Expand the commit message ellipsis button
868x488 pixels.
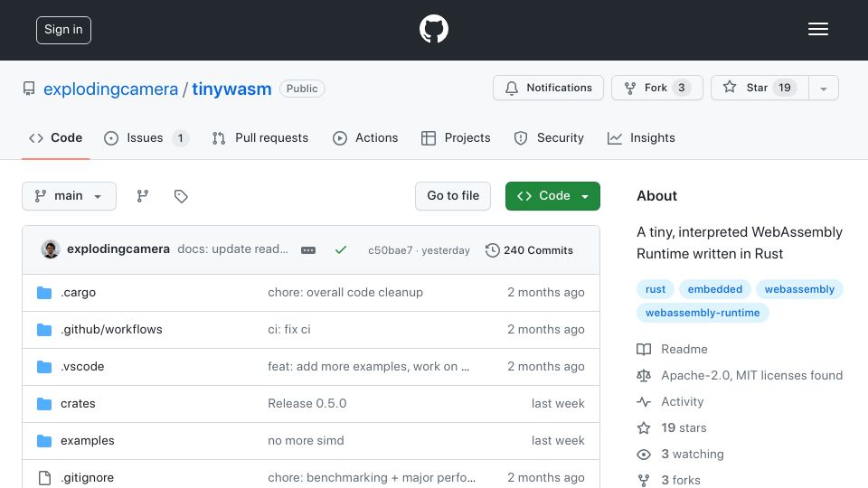pos(308,250)
